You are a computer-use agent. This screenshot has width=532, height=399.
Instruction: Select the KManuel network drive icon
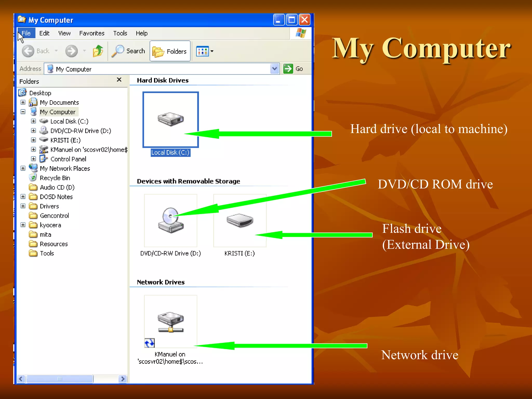click(171, 321)
